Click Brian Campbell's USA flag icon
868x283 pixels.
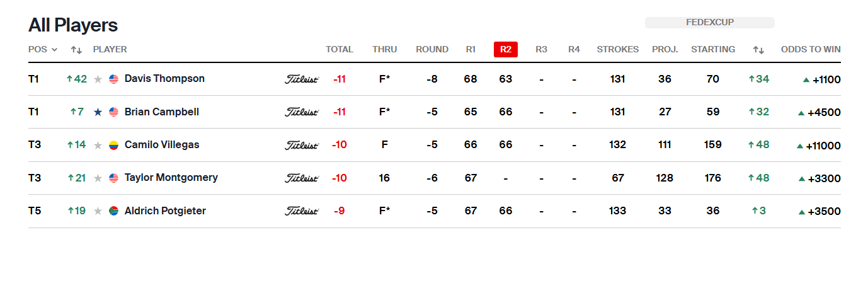tap(113, 112)
